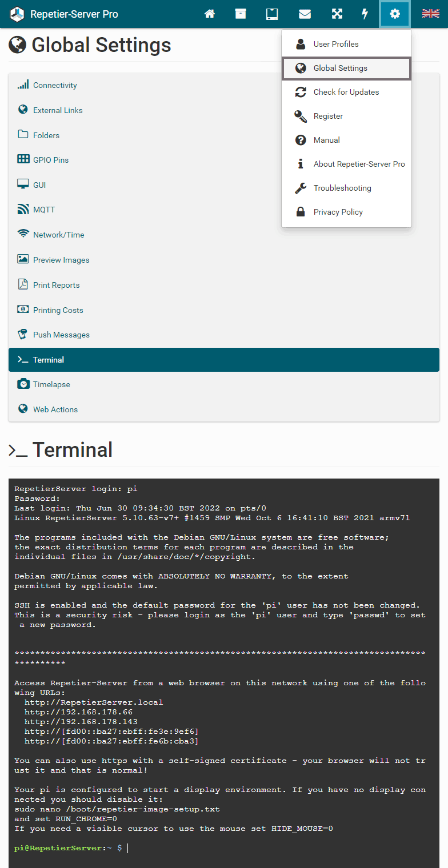The height and width of the screenshot is (868, 448).
Task: Toggle the settings gear dropdown
Action: coord(395,14)
